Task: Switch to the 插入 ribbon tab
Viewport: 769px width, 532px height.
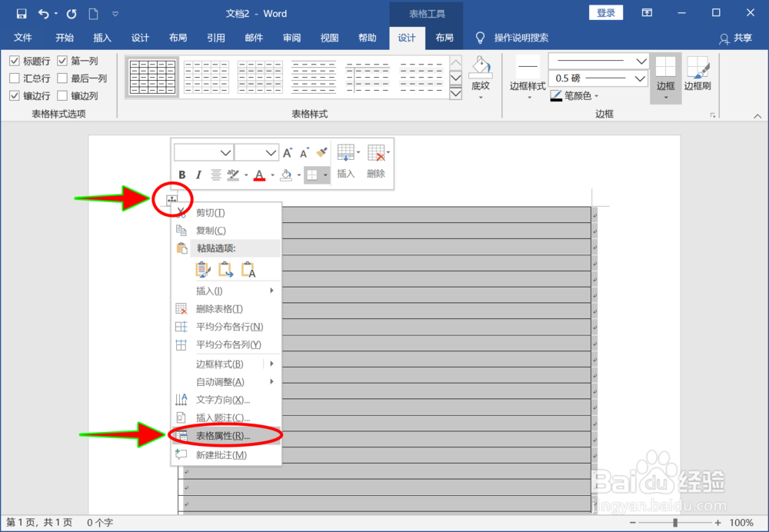Action: pos(102,38)
